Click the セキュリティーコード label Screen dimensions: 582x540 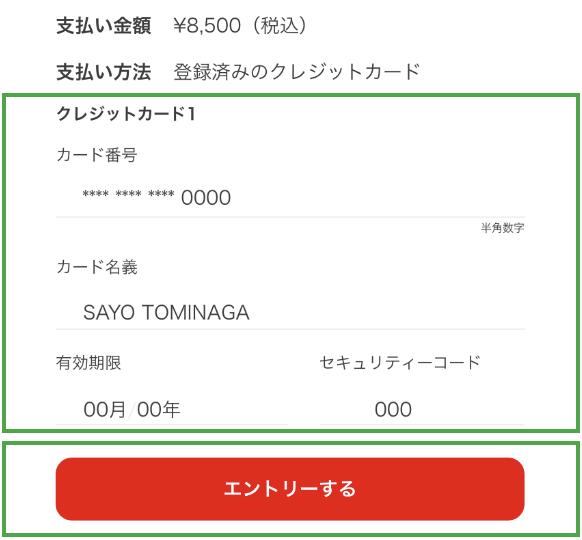point(400,363)
